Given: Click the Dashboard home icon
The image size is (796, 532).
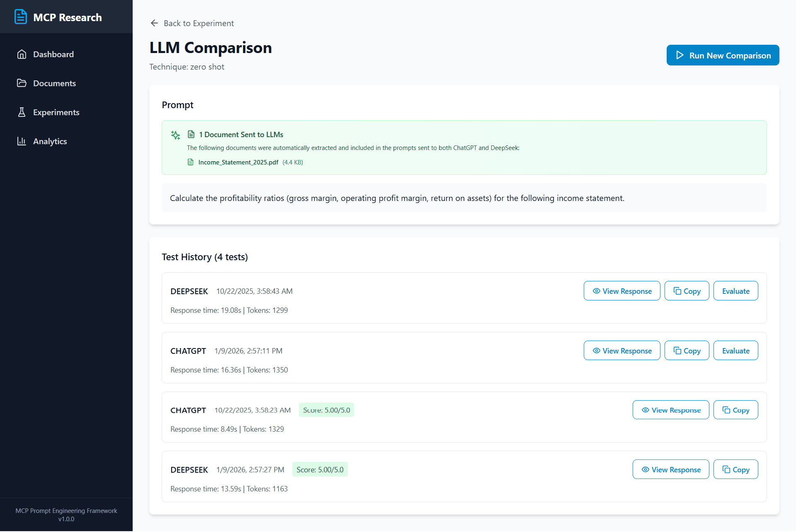Looking at the screenshot, I should coord(22,54).
